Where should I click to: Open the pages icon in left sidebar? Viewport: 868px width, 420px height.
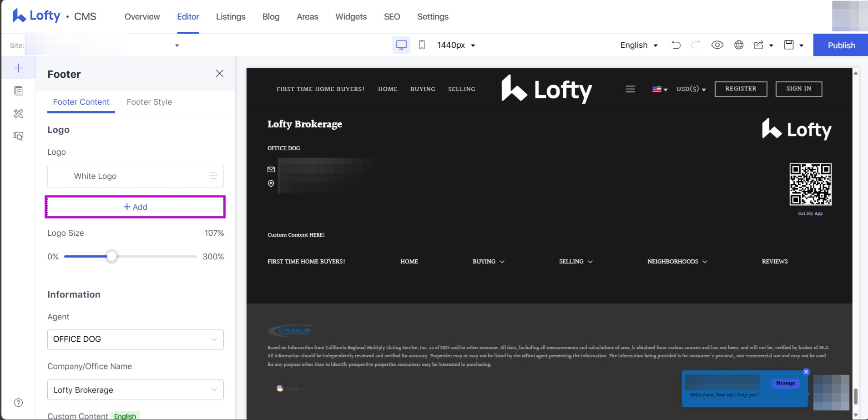[18, 91]
